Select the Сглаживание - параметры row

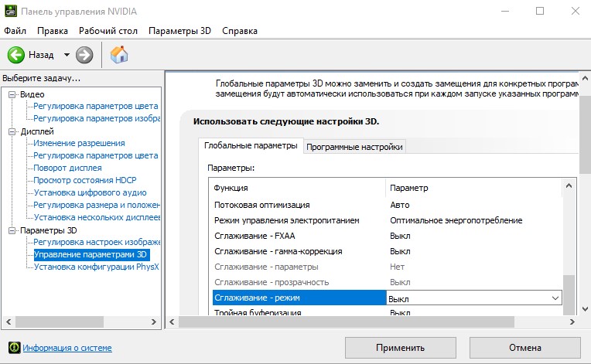point(387,267)
